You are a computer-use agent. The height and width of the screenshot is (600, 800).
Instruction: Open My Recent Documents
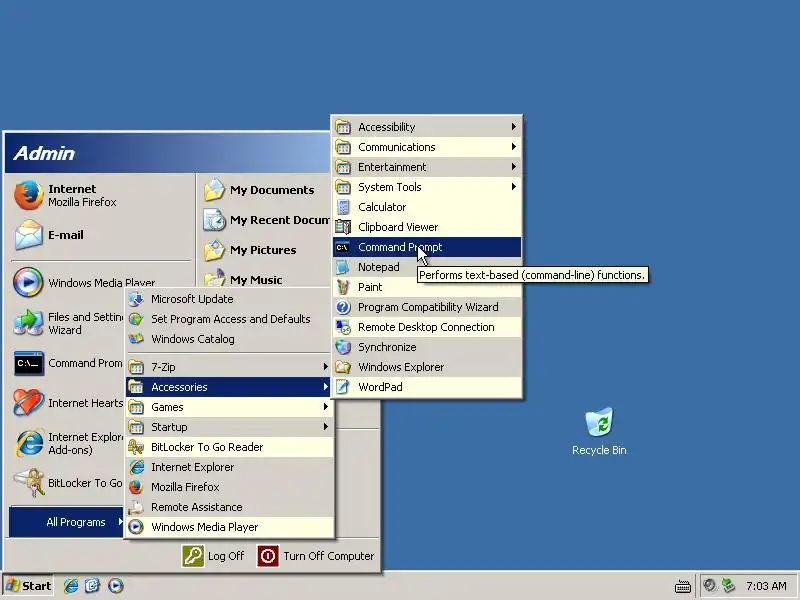[x=265, y=220]
